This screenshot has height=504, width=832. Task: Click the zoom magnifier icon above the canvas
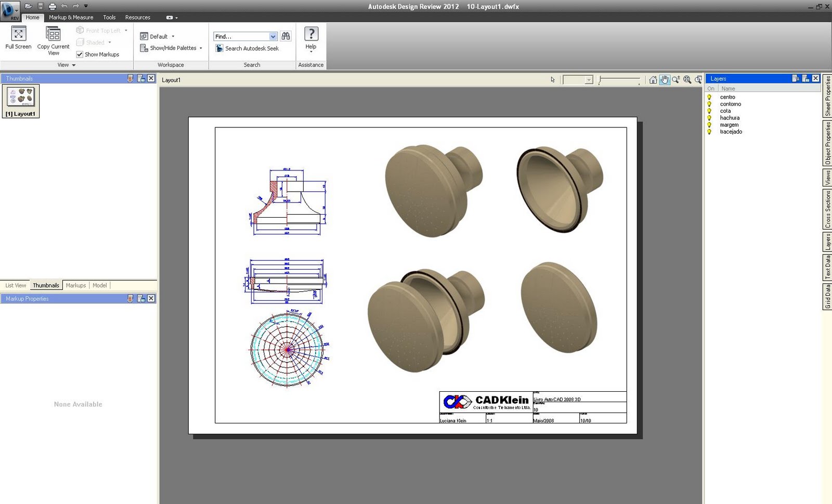(675, 79)
